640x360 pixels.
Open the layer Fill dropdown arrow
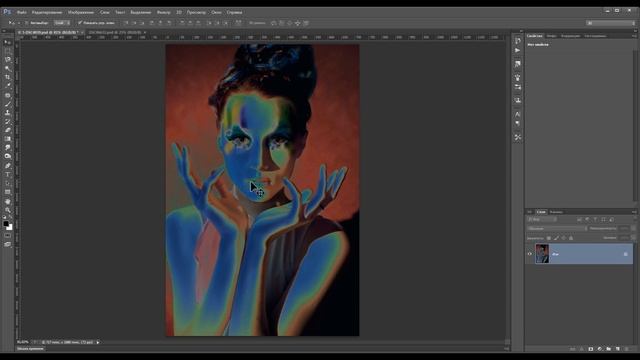click(x=633, y=238)
